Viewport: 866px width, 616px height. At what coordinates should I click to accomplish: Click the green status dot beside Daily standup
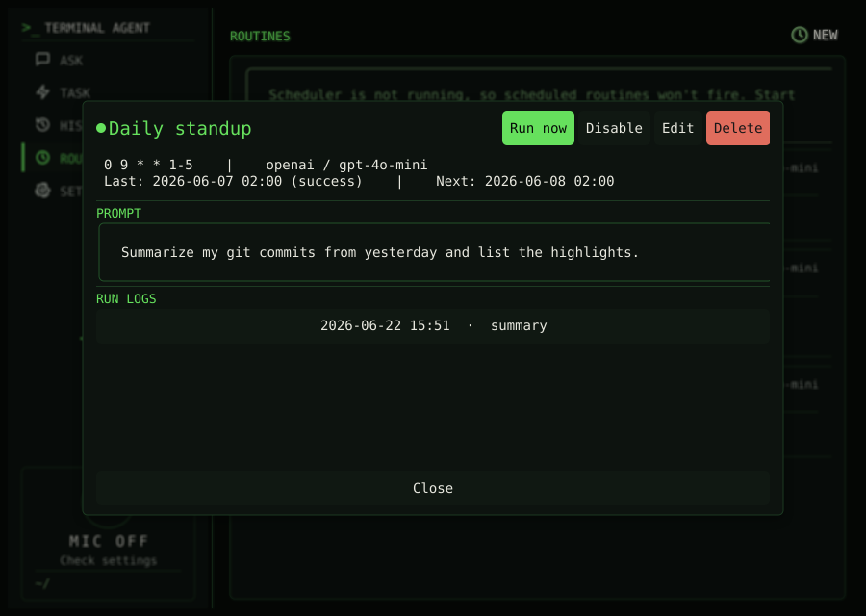point(101,128)
